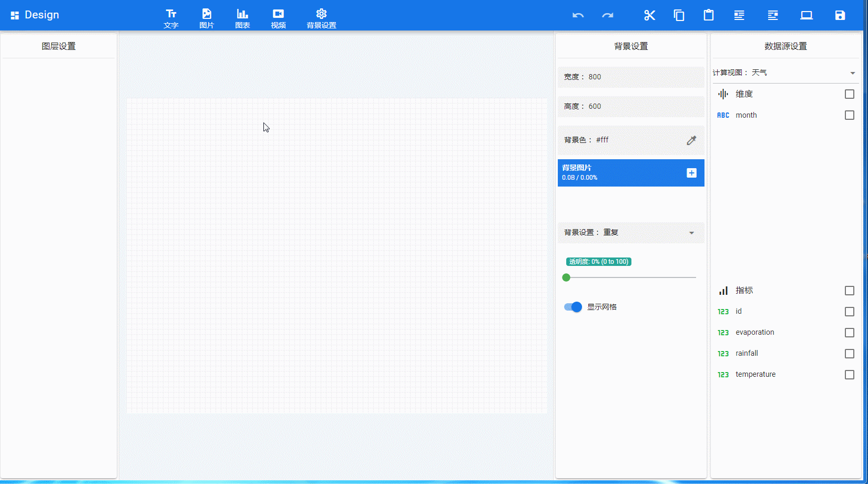Check the 维度 checkbox

tap(850, 94)
